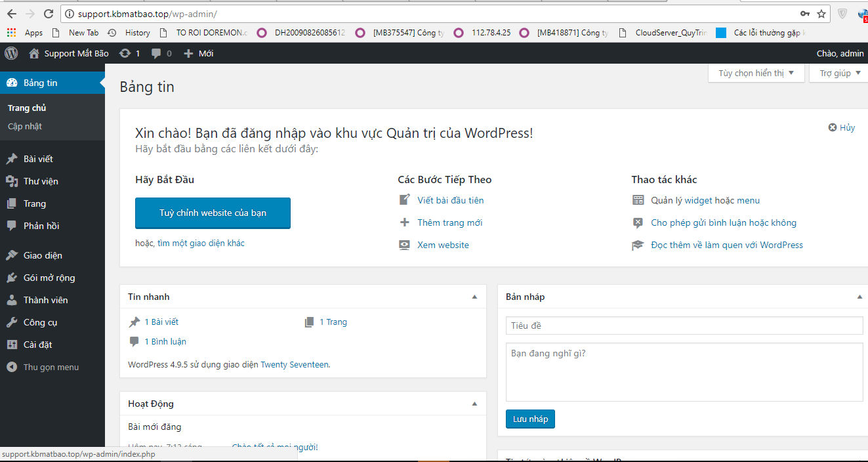Click the comments bubble icon in admin bar
The width and height of the screenshot is (868, 462).
point(156,54)
